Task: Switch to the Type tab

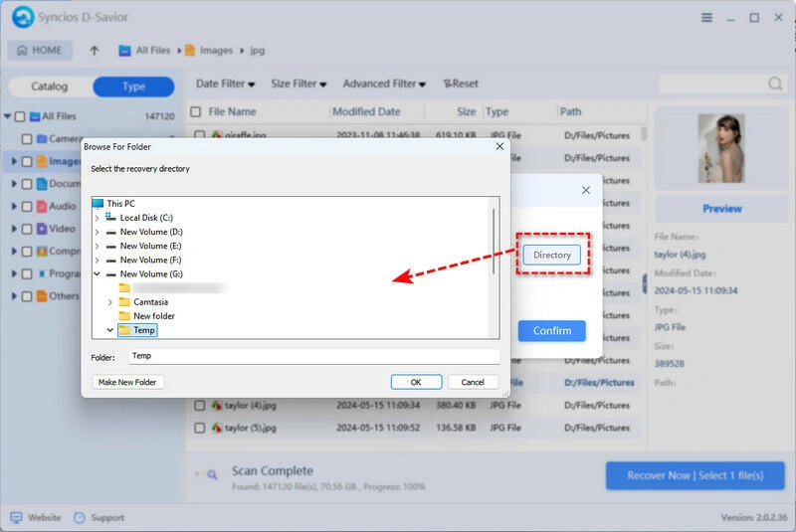Action: [133, 87]
